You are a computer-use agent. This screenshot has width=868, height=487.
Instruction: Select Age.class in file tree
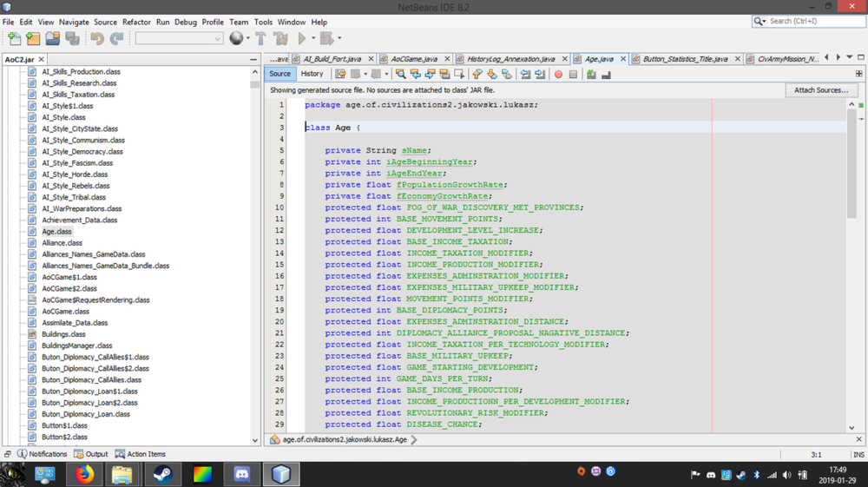(x=56, y=231)
